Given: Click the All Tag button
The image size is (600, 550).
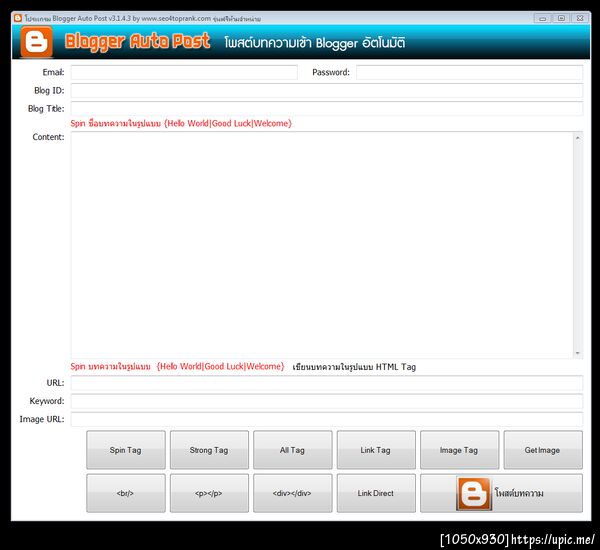Looking at the screenshot, I should 293,450.
